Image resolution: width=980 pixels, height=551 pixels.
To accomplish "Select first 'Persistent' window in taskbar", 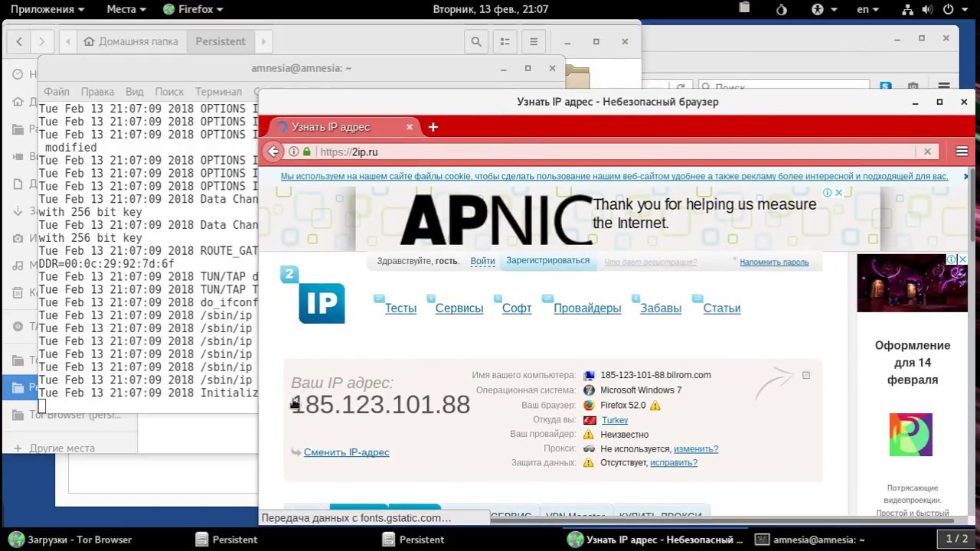I will coord(227,540).
